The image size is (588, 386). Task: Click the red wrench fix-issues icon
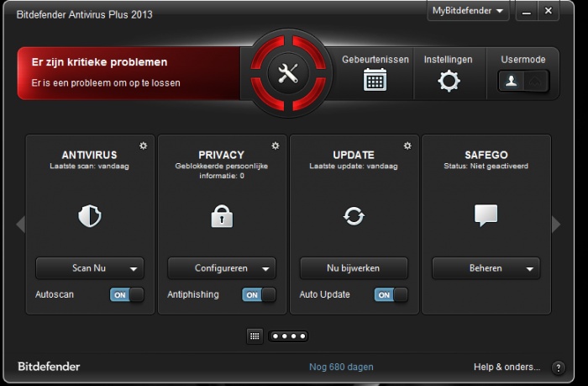tap(288, 73)
